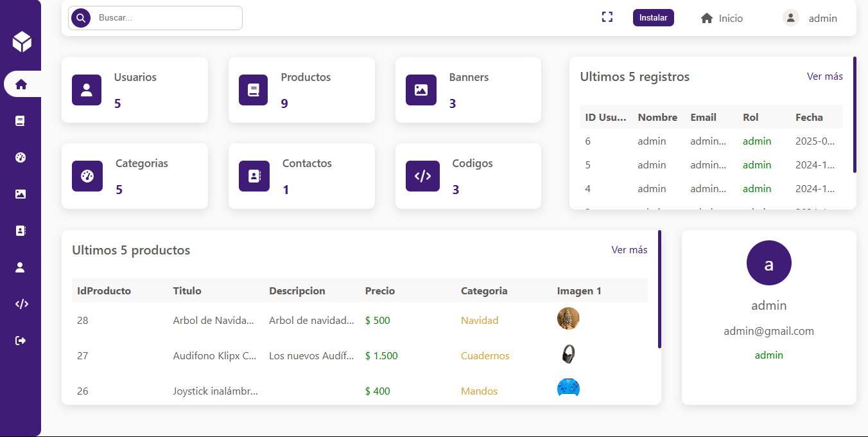
Task: Open banners via the sidebar image icon
Action: pos(21,194)
